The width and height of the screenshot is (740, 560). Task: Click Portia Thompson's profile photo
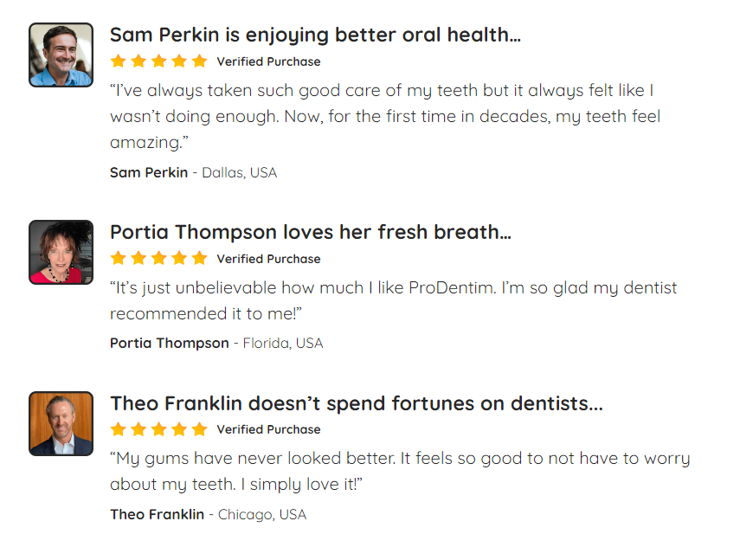coord(61,252)
